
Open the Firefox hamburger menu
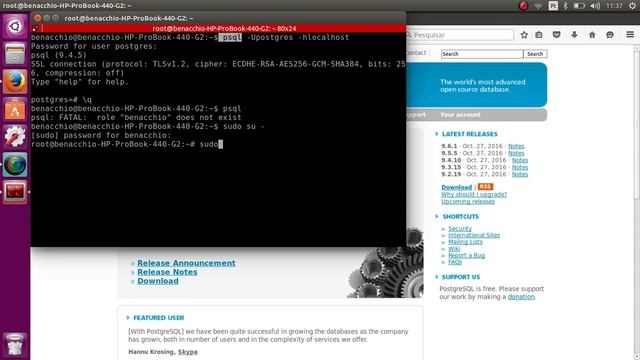pos(630,35)
